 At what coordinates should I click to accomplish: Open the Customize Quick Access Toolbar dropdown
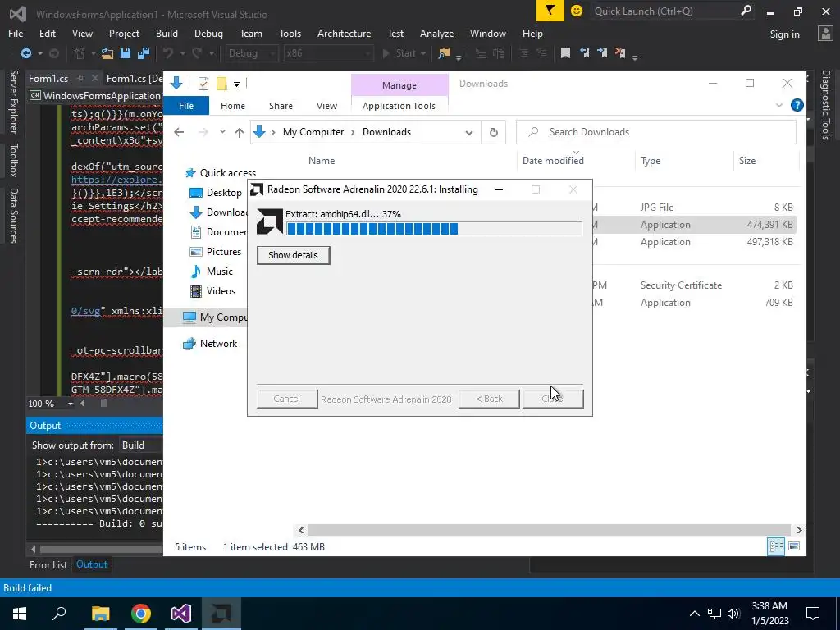(x=236, y=84)
